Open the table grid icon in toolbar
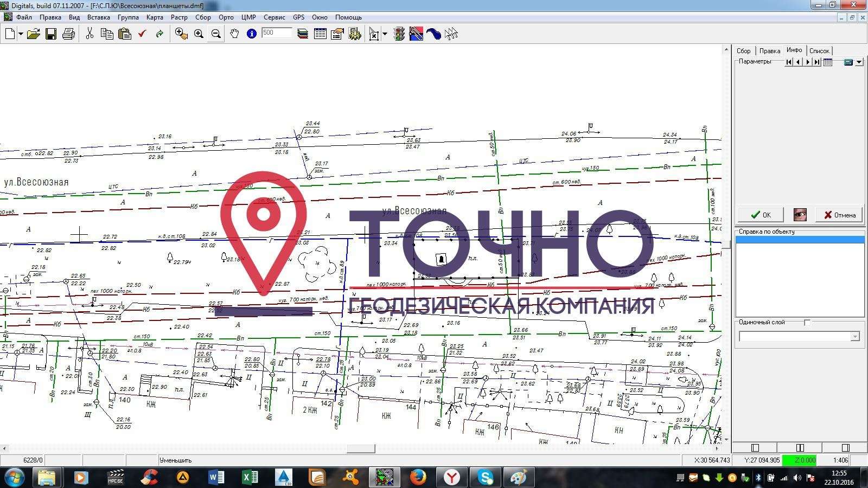 pos(320,34)
